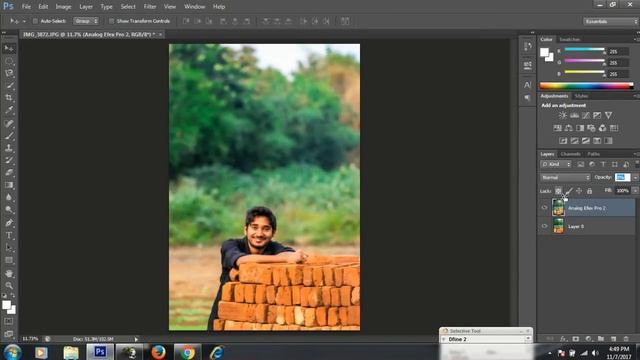
Task: Open the Image menu
Action: pos(63,7)
